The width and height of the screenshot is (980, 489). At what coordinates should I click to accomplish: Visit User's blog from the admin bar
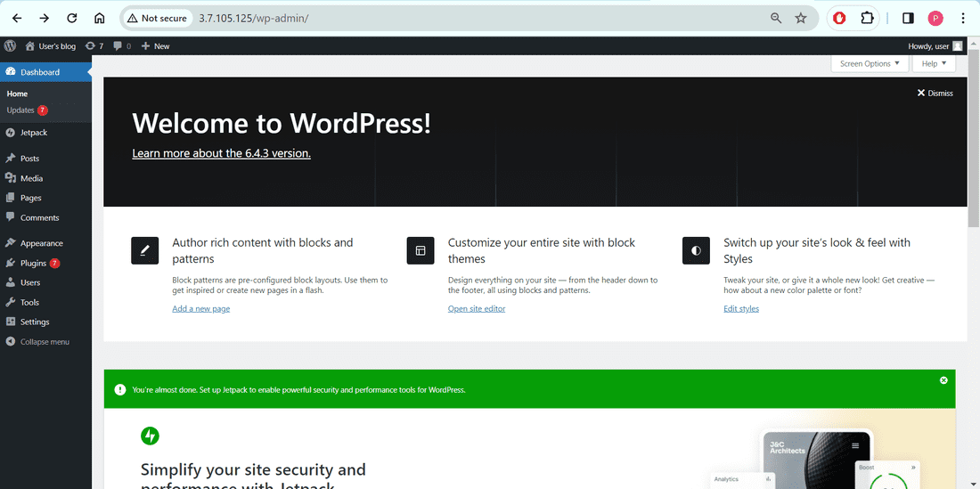pyautogui.click(x=51, y=45)
